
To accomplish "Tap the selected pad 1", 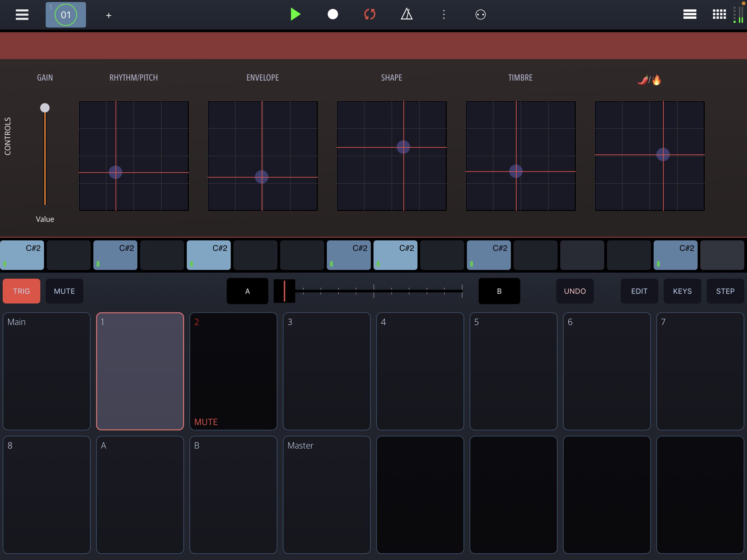I will (140, 371).
